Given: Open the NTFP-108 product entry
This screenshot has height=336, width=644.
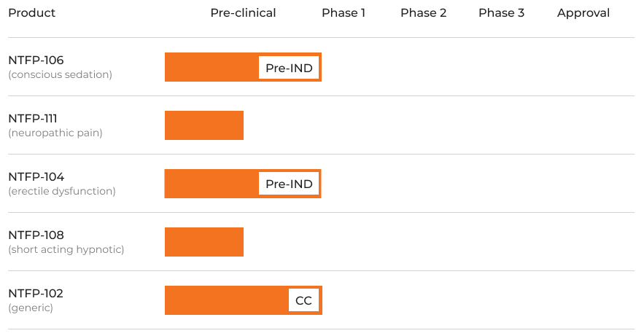Looking at the screenshot, I should tap(36, 235).
